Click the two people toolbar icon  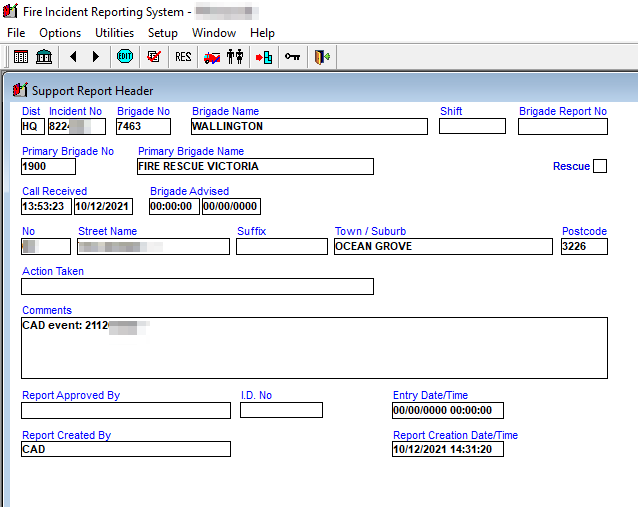pyautogui.click(x=235, y=57)
